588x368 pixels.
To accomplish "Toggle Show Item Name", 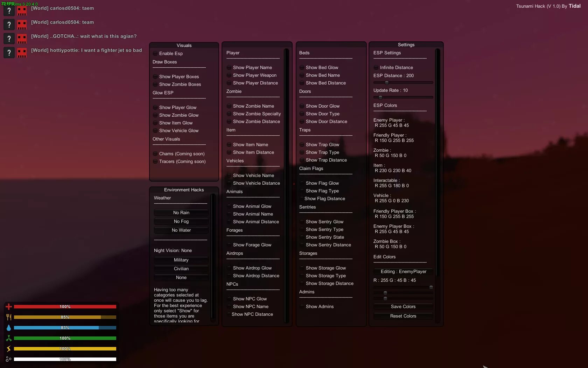I will pyautogui.click(x=229, y=144).
